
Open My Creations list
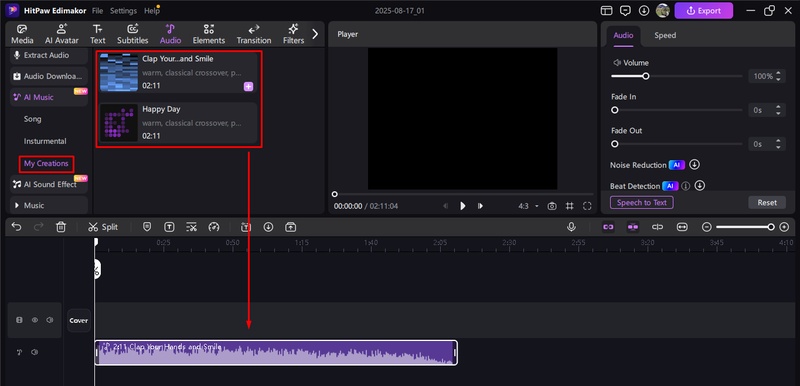[x=46, y=164]
